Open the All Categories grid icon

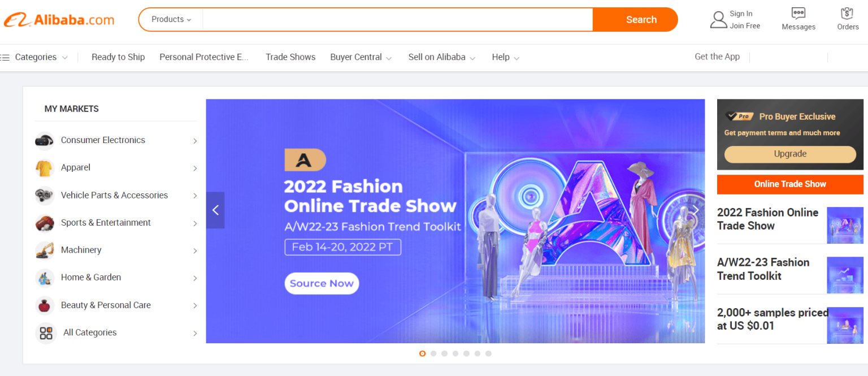tap(46, 333)
